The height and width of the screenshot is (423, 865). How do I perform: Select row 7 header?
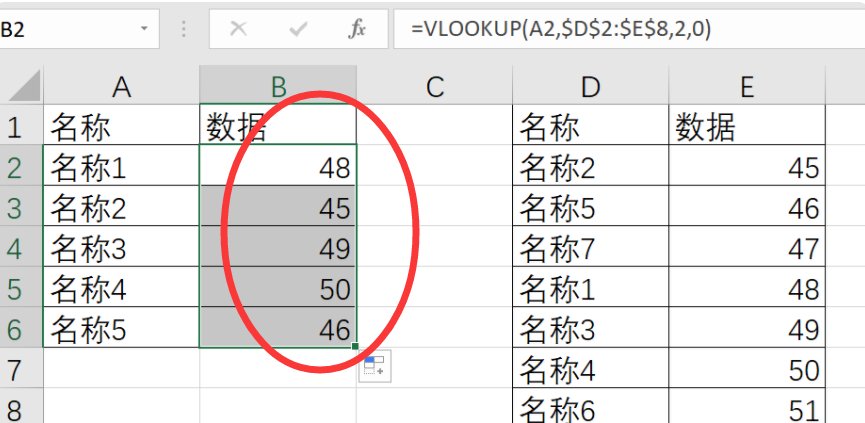(x=15, y=371)
